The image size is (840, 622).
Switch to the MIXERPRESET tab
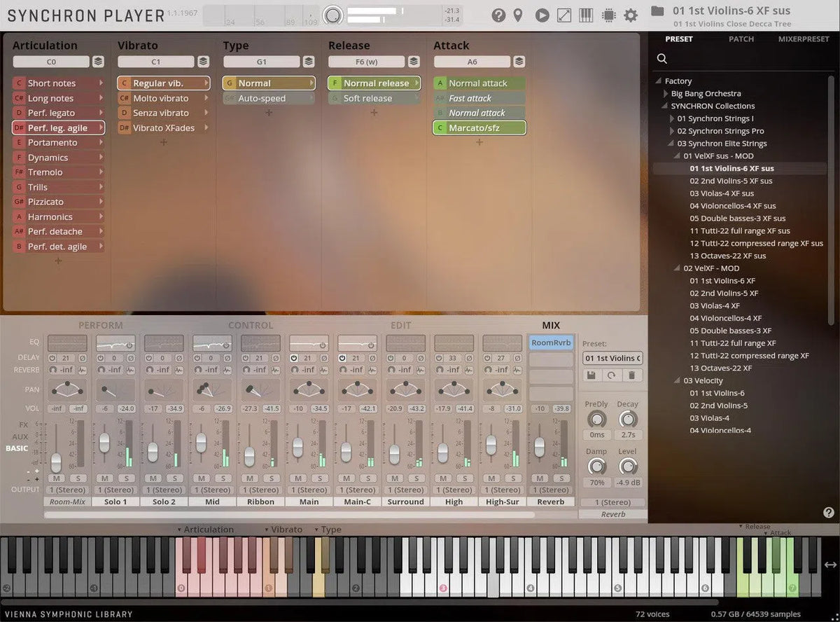[x=803, y=39]
